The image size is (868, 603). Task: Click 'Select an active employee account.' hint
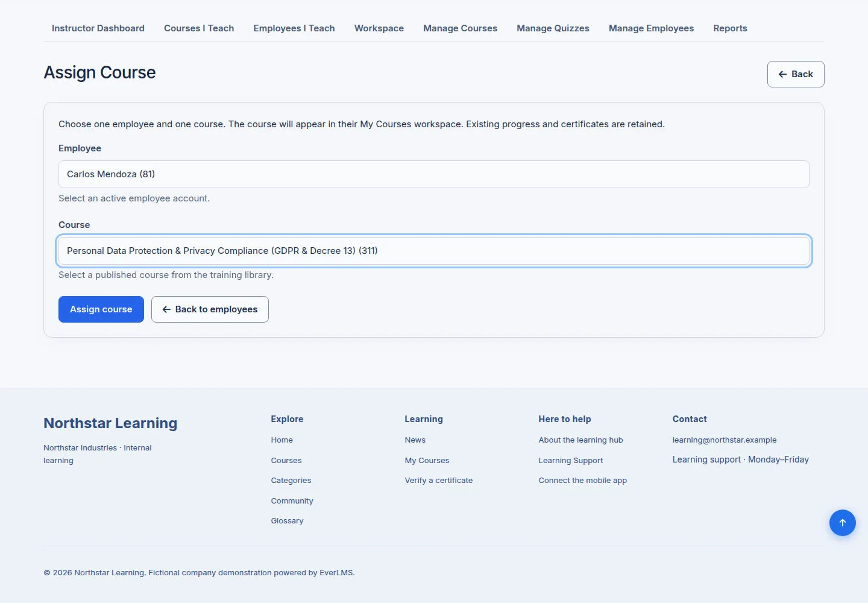[134, 198]
